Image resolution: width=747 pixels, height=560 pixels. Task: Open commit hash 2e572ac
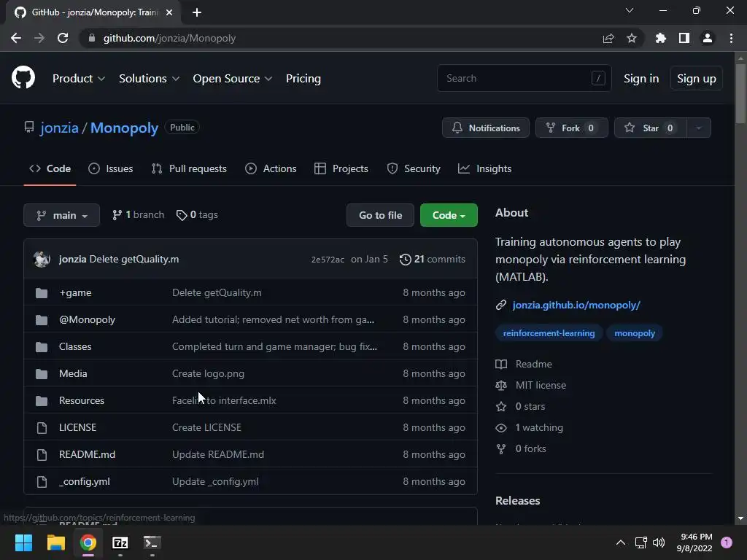point(328,260)
